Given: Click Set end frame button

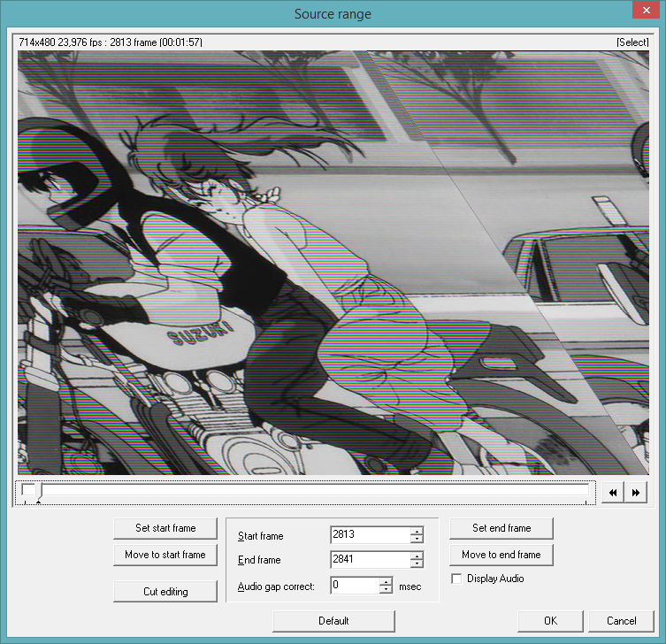Looking at the screenshot, I should (501, 528).
